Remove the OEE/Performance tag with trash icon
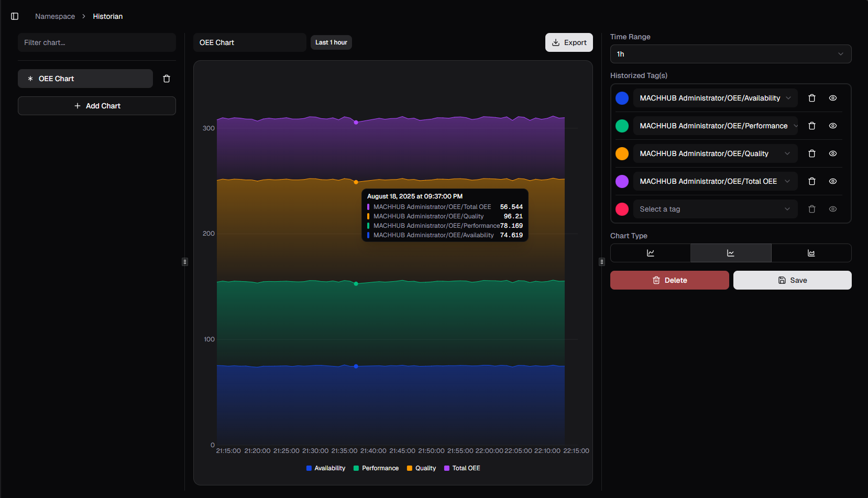The height and width of the screenshot is (498, 868). 812,126
